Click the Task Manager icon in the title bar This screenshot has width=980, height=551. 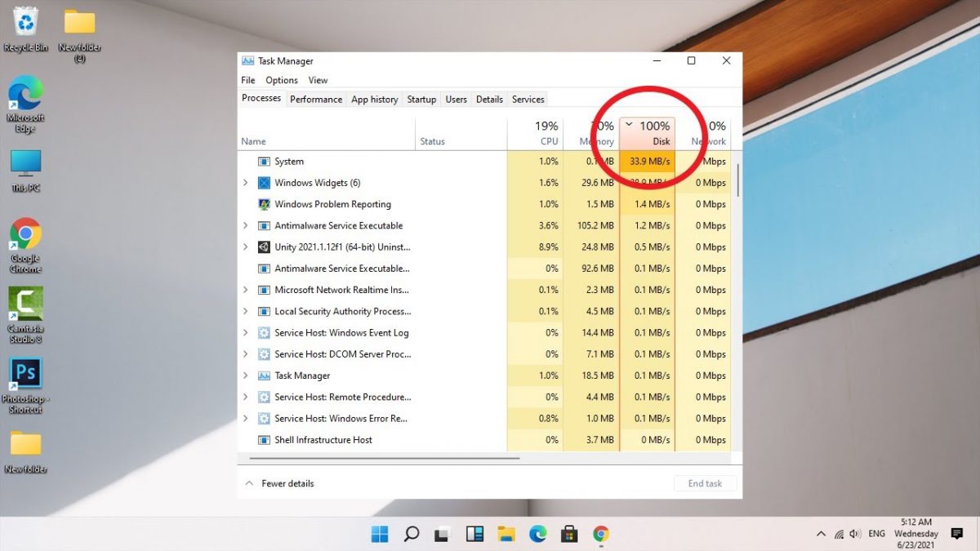(x=247, y=60)
